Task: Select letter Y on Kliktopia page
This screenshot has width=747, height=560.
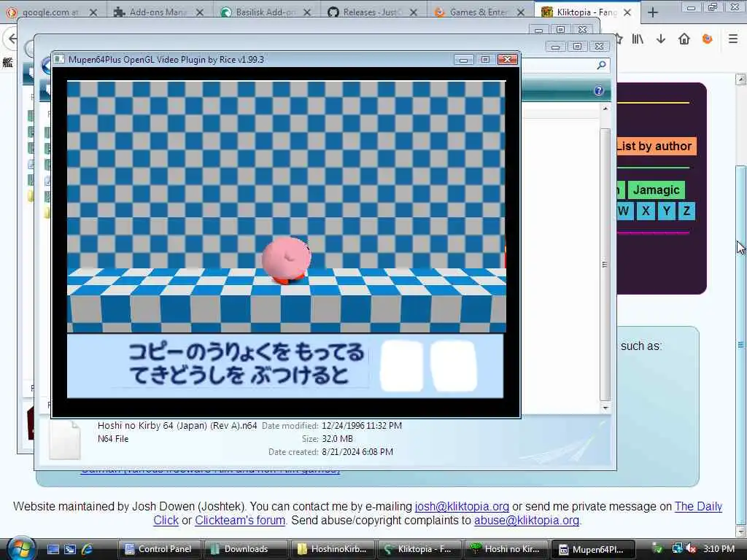Action: click(x=667, y=211)
